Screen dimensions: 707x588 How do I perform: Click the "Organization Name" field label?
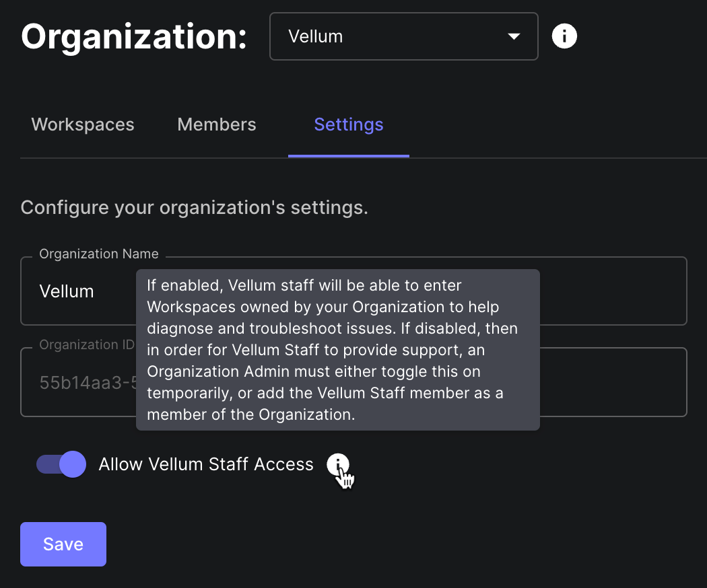pos(99,254)
